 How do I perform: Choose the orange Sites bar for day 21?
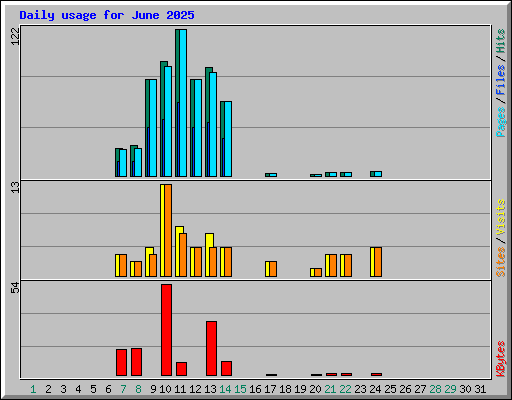pyautogui.click(x=333, y=265)
